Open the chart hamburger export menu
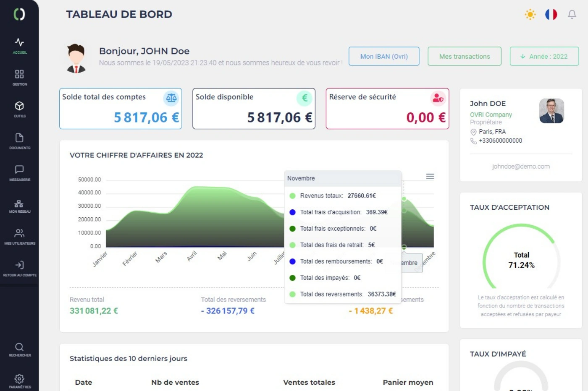The image size is (588, 391). coord(430,176)
